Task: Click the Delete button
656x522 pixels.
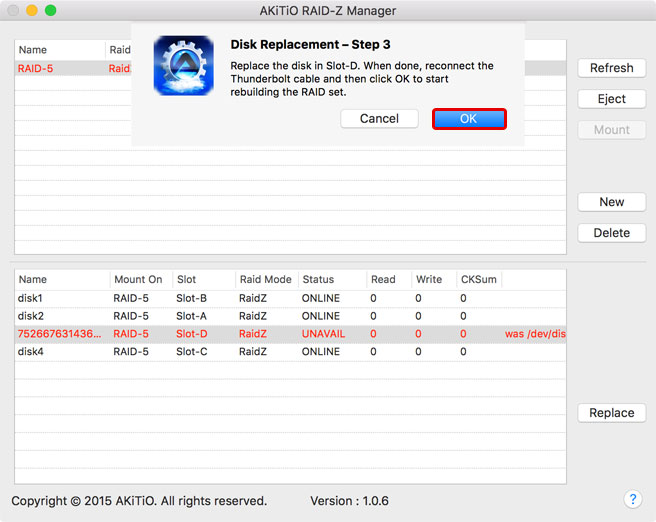Action: point(611,233)
